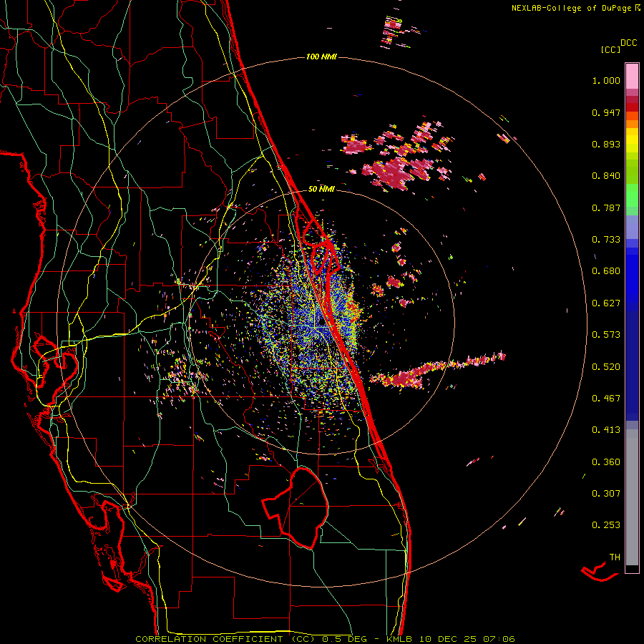Pick the gray color bar segment

632,497
